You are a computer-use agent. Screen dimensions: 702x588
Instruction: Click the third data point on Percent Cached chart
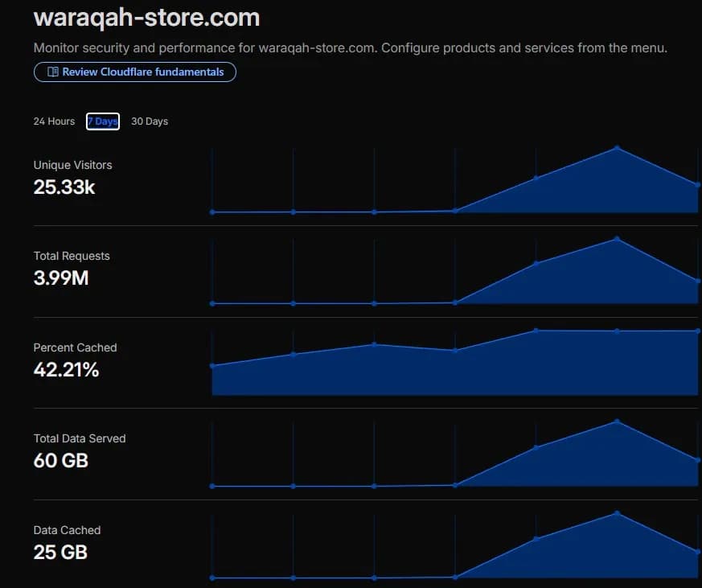point(374,344)
